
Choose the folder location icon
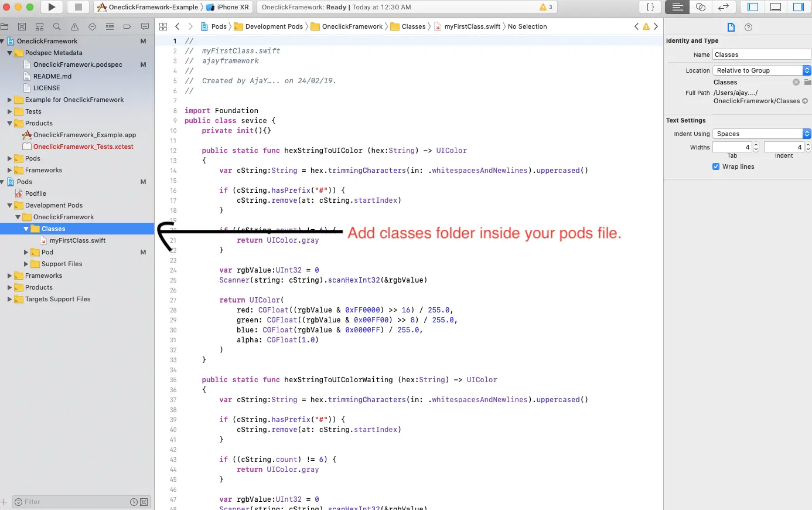click(x=807, y=82)
